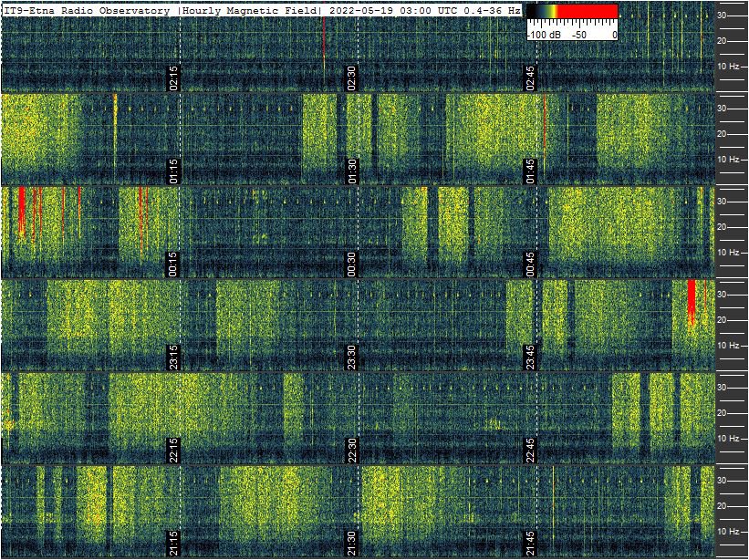Click the 23:45 time marker
The height and width of the screenshot is (560, 749).
[x=531, y=357]
